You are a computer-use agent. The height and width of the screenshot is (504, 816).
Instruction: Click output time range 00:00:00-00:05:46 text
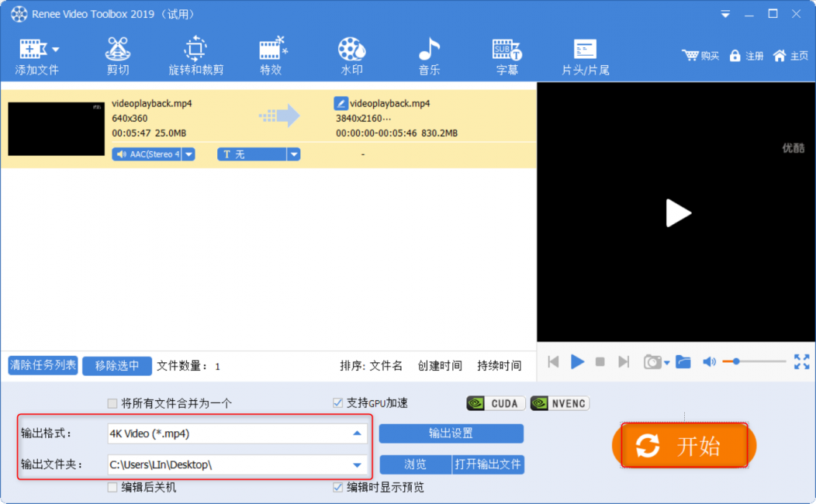click(x=376, y=133)
